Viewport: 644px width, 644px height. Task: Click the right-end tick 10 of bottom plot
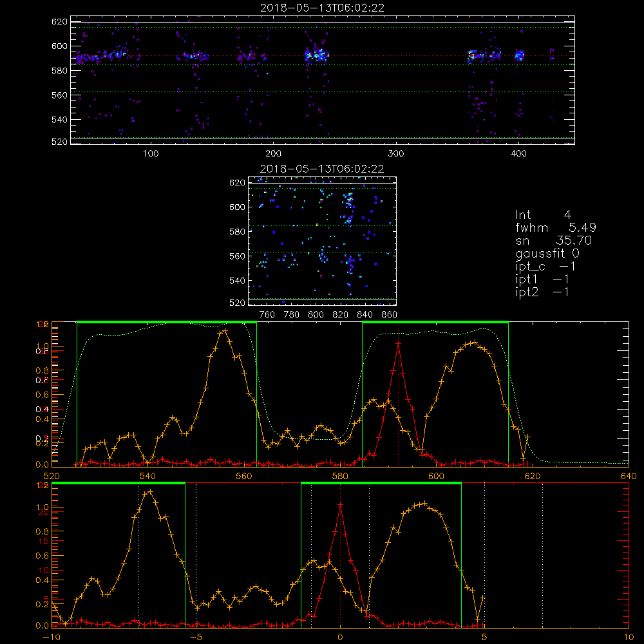pos(629,638)
